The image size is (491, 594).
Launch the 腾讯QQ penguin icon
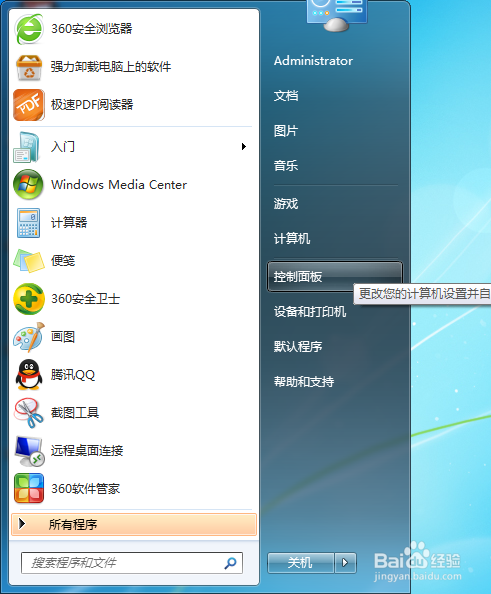click(x=29, y=375)
